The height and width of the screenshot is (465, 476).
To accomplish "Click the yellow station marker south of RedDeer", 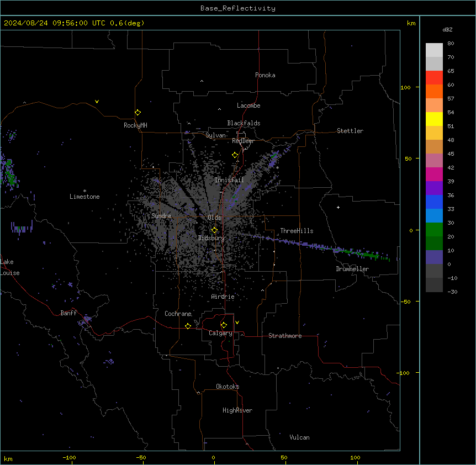I will [x=235, y=155].
